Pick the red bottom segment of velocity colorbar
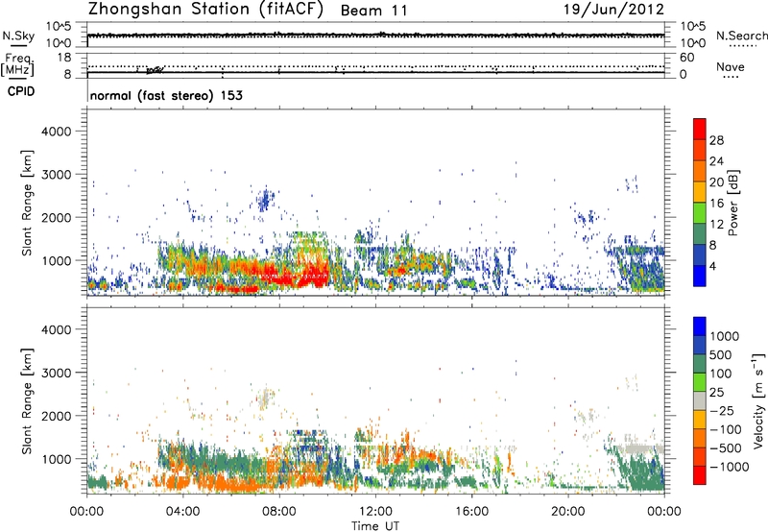The width and height of the screenshot is (768, 532). [700, 475]
